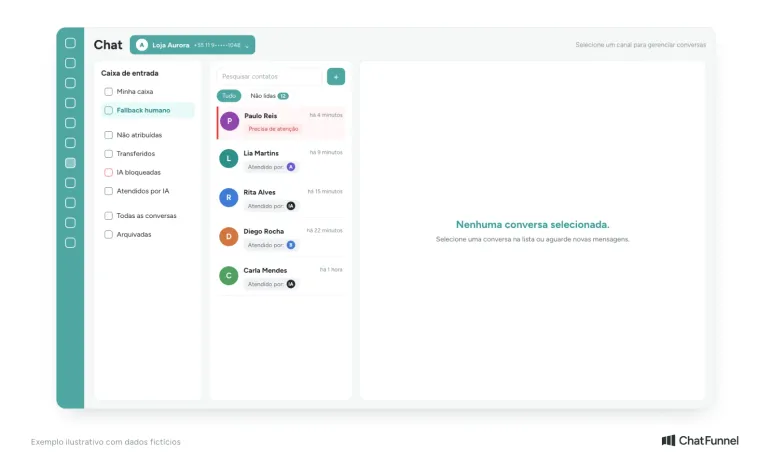The image size is (772, 463).
Task: Click Carla Mendes's green C avatar
Action: [x=228, y=276]
